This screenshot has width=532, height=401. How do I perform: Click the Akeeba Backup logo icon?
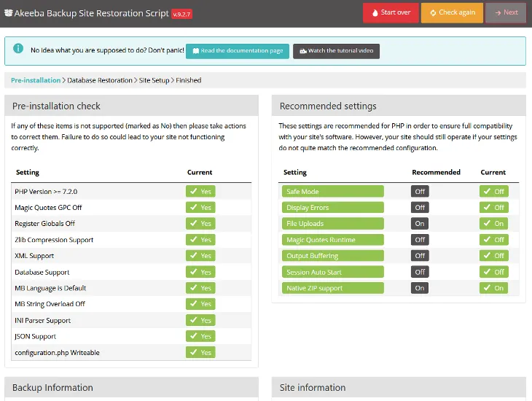8,12
